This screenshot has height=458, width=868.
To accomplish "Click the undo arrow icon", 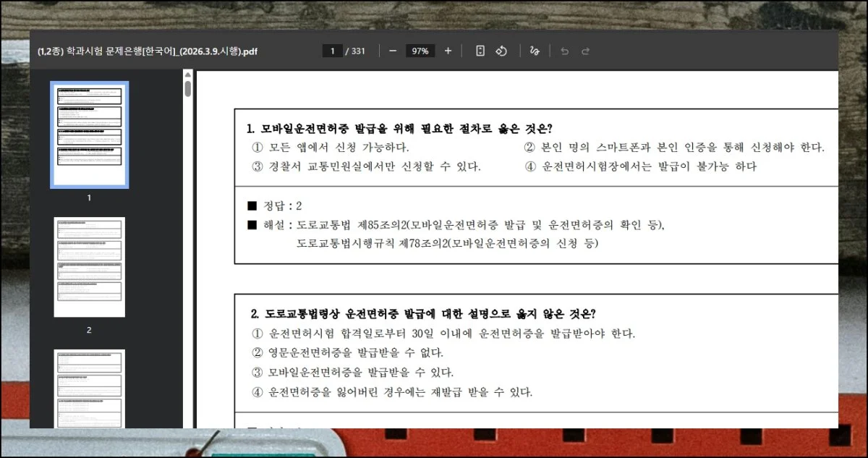I will click(565, 51).
